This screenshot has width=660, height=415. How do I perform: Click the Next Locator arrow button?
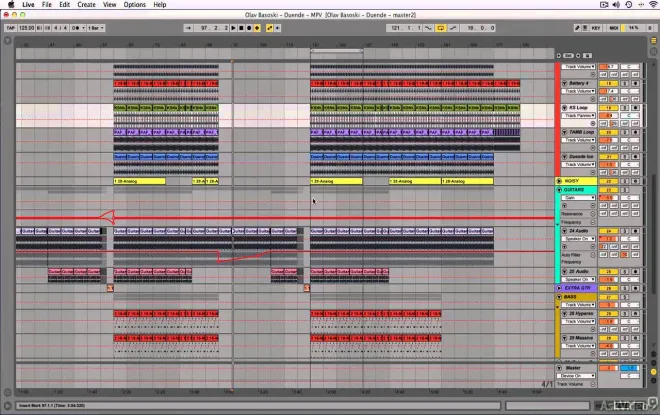578,56
